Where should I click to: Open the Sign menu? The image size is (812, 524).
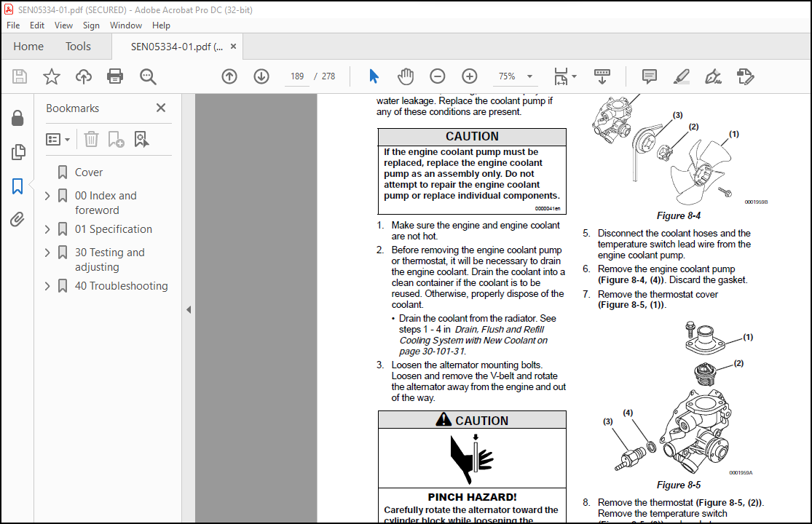pyautogui.click(x=91, y=25)
